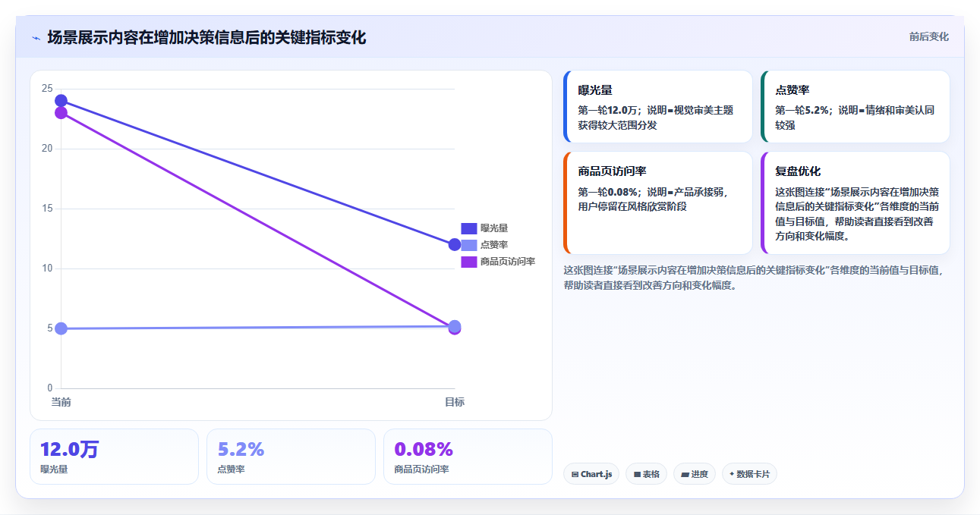This screenshot has width=980, height=515.
Task: Click the 20 y-axis tick label
Action: click(x=47, y=149)
